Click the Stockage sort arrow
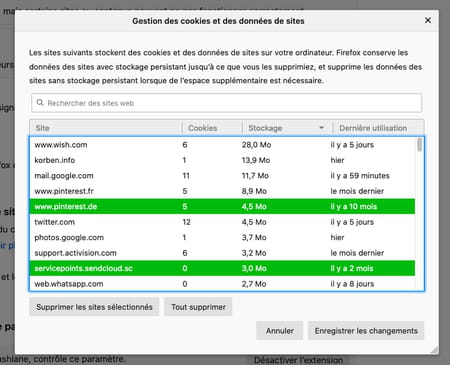The image size is (450, 365). pyautogui.click(x=321, y=128)
